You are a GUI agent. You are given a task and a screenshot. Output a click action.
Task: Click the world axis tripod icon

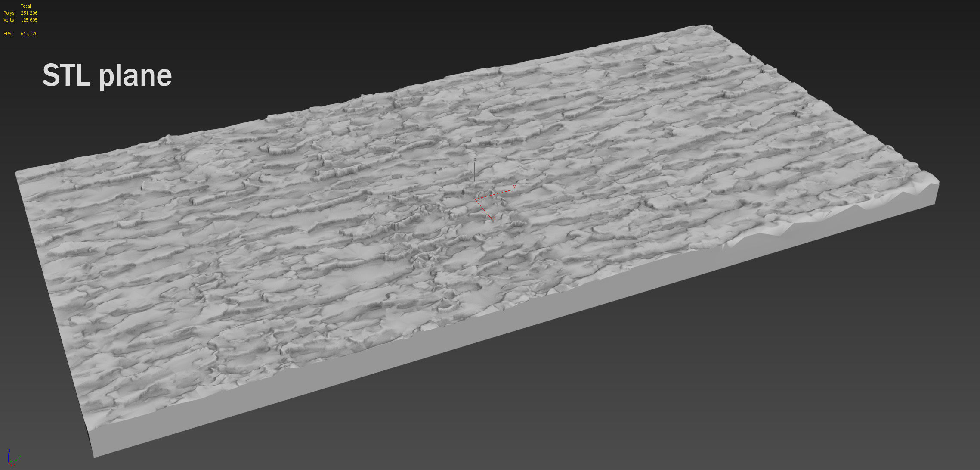click(14, 458)
